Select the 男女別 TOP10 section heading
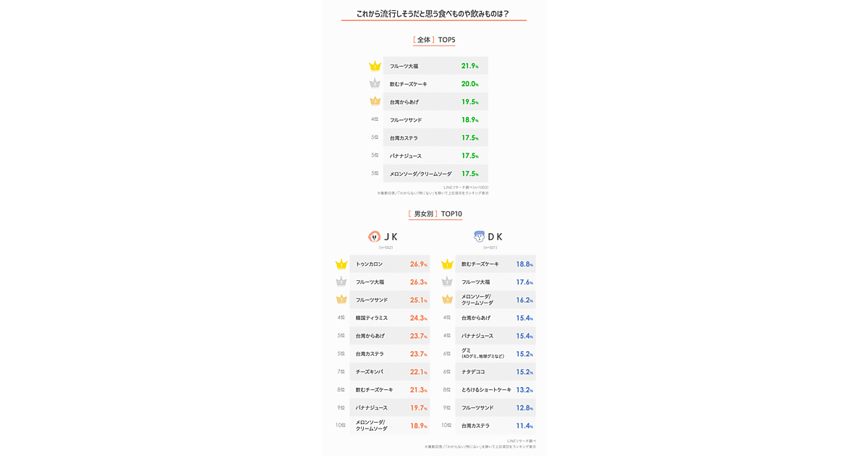 435,214
